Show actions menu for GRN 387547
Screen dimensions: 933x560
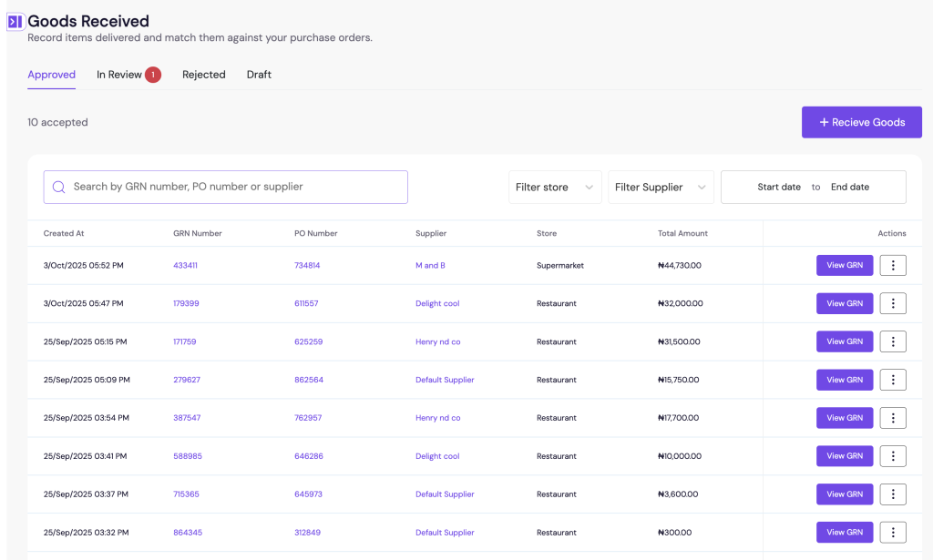point(893,418)
